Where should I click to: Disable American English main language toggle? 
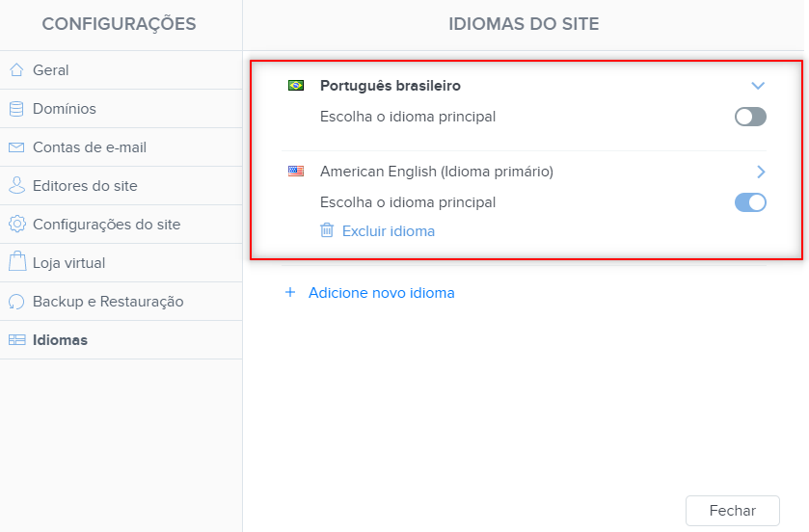[750, 202]
